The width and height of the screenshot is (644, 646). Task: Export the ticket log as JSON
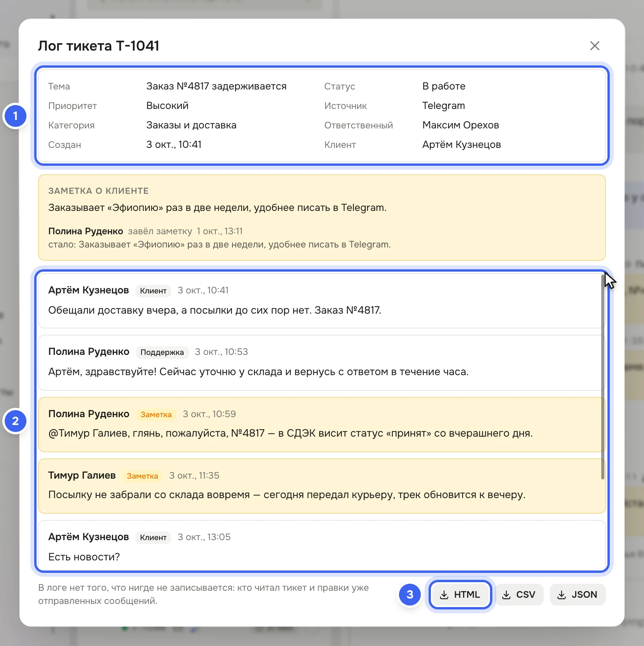(x=577, y=595)
